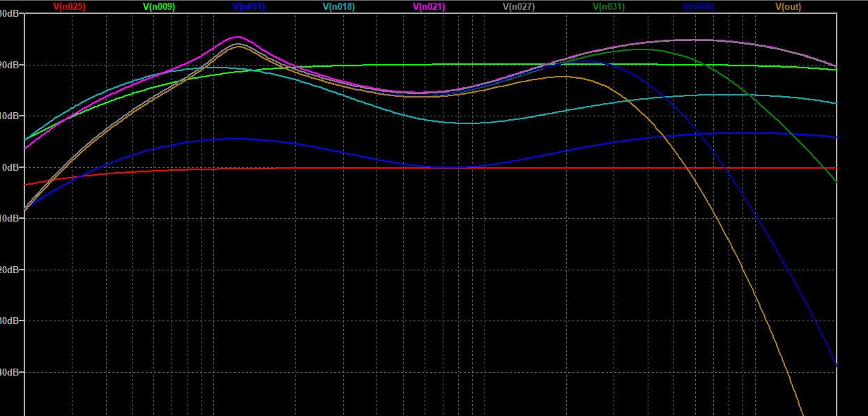Click the cyan V(n018) trace label
The height and width of the screenshot is (416, 868).
339,6
